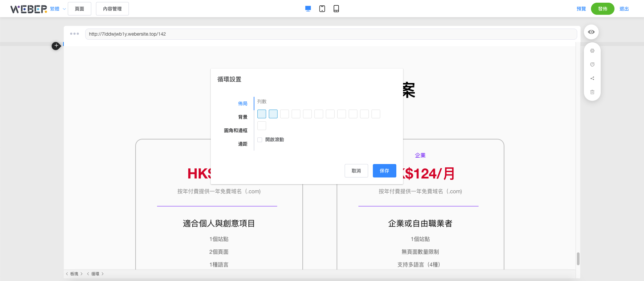644x281 pixels.
Task: Click 1種語言 feature line
Action: click(219, 265)
